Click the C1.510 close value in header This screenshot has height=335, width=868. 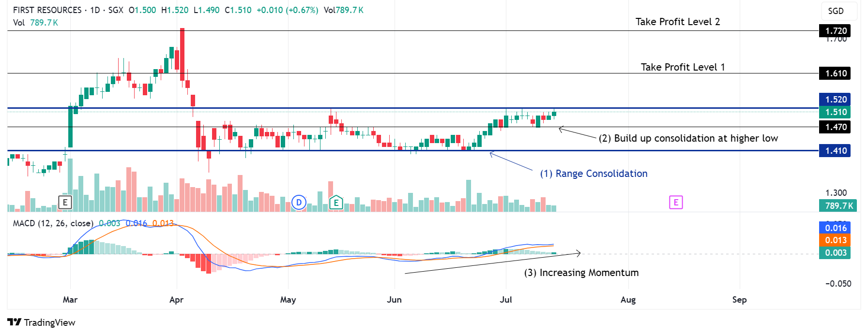238,10
